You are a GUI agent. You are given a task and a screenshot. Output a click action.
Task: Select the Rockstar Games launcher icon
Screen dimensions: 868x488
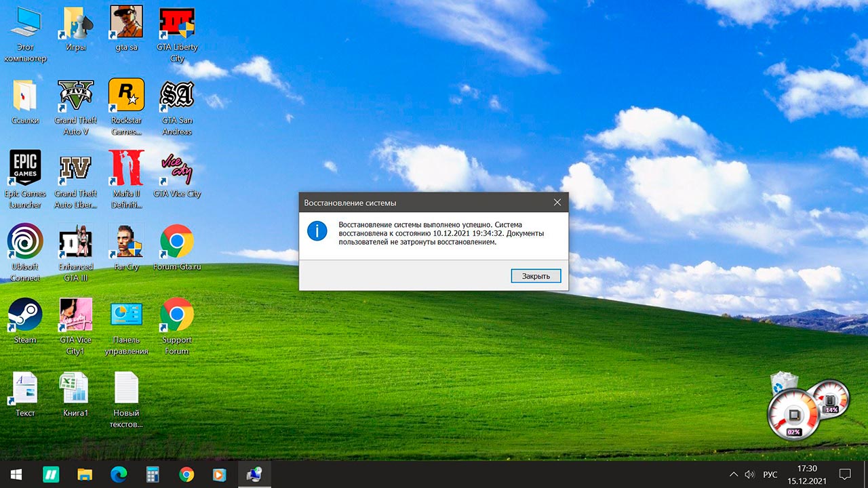(x=127, y=108)
